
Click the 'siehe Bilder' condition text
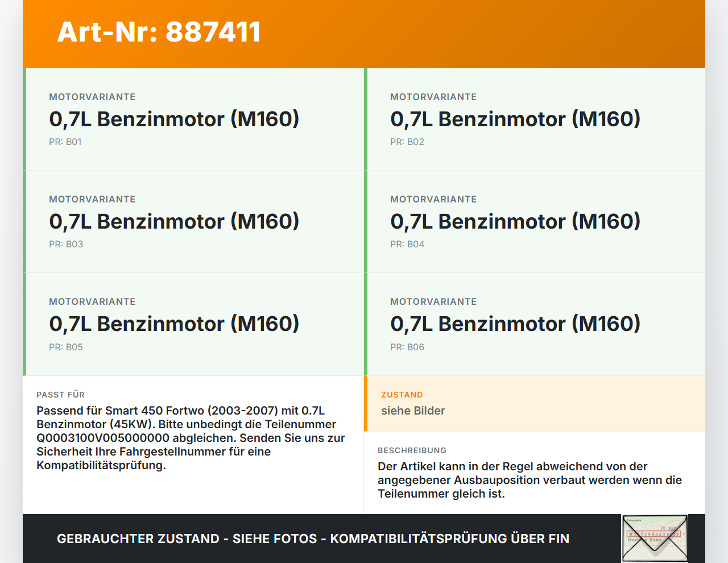pos(413,411)
